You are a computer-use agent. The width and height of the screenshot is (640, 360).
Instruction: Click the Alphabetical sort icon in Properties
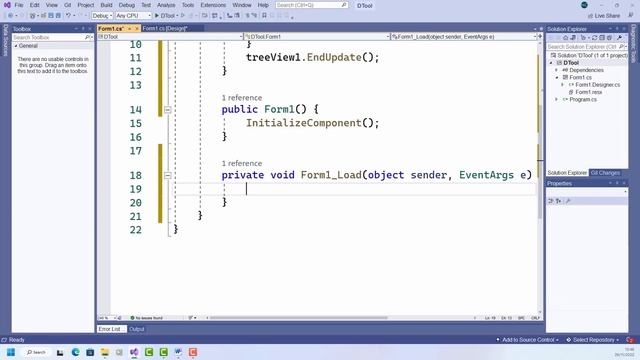tap(558, 201)
